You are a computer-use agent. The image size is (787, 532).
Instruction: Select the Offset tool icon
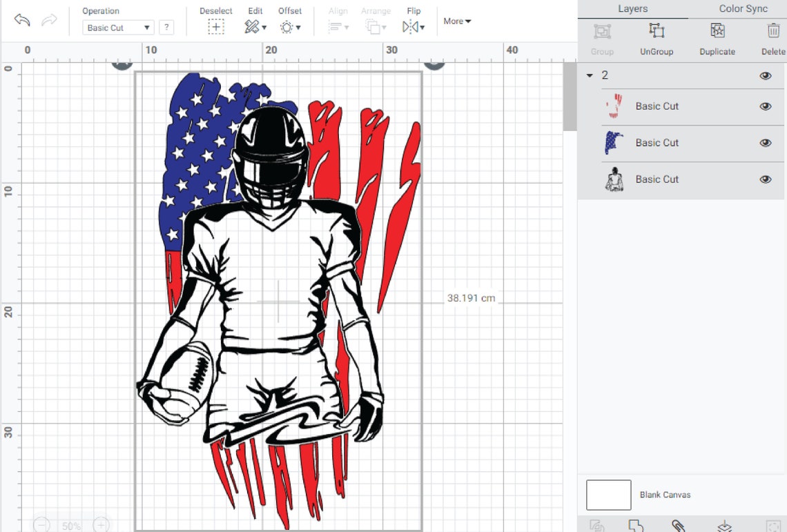(x=287, y=26)
